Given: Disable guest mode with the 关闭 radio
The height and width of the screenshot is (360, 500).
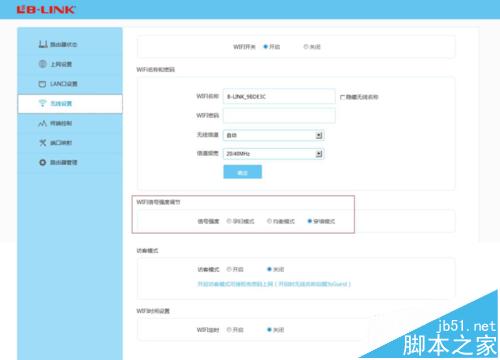Looking at the screenshot, I should [x=269, y=269].
